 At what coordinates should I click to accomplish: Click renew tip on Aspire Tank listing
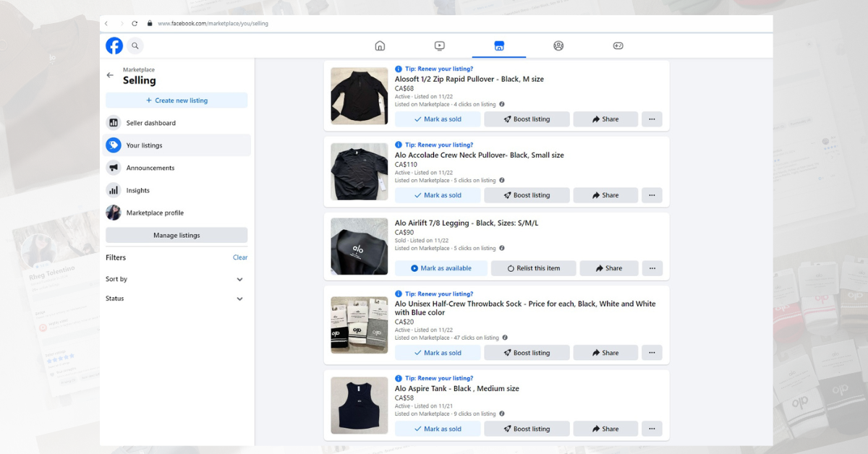(434, 378)
